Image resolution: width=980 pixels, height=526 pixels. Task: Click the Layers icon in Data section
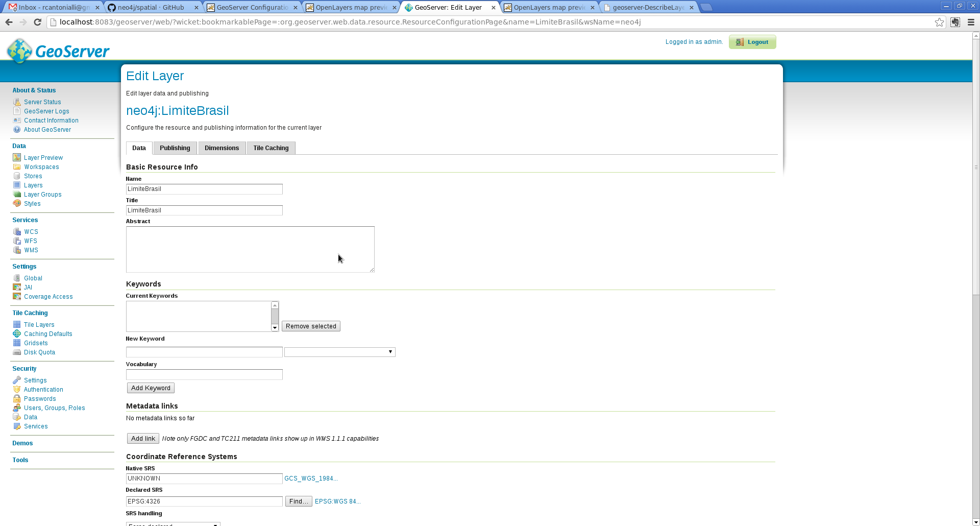point(17,185)
